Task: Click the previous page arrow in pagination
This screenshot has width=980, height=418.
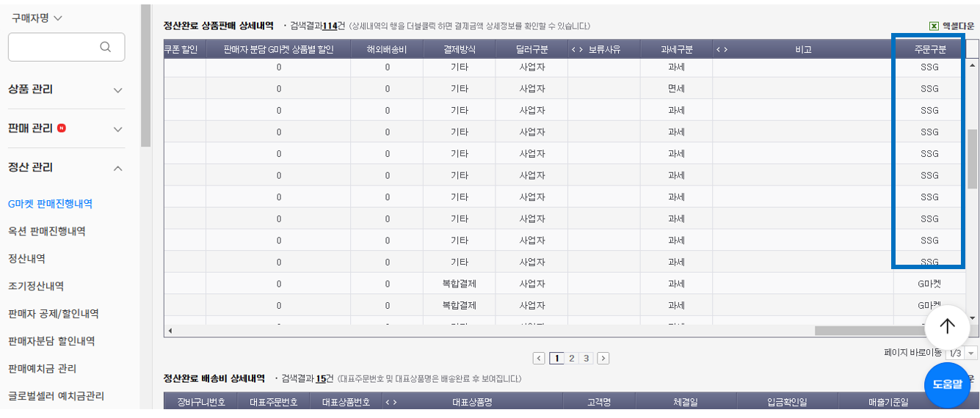Action: 540,359
